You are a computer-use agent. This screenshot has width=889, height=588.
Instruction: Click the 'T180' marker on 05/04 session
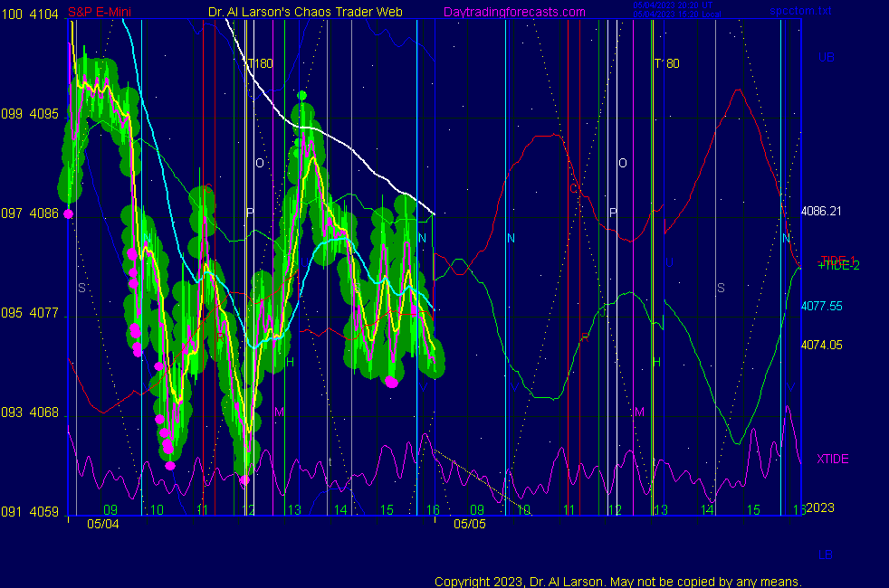click(260, 63)
